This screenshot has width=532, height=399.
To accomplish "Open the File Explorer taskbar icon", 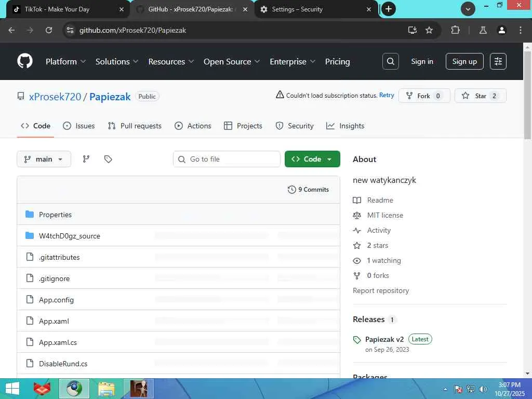I will point(106,389).
